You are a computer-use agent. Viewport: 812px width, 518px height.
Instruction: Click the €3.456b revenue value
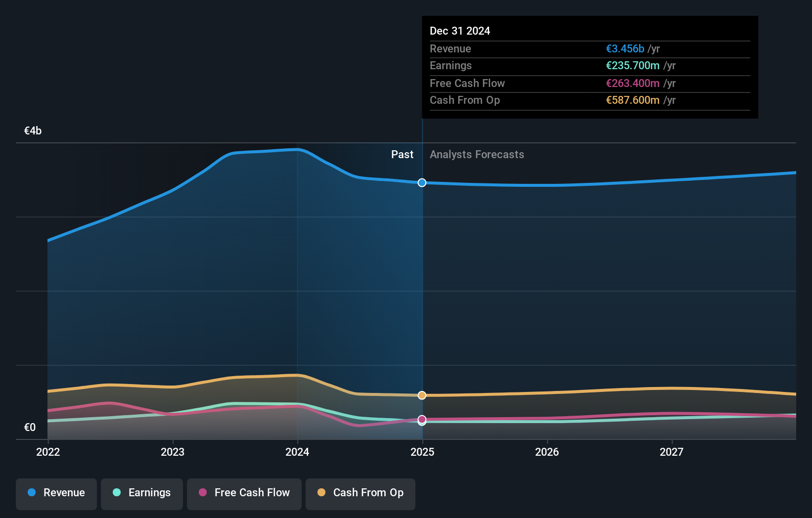(x=625, y=49)
